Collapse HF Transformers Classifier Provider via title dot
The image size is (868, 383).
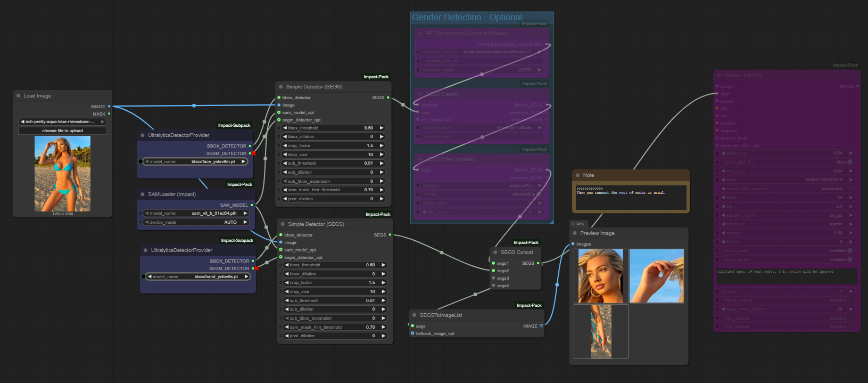pos(420,34)
